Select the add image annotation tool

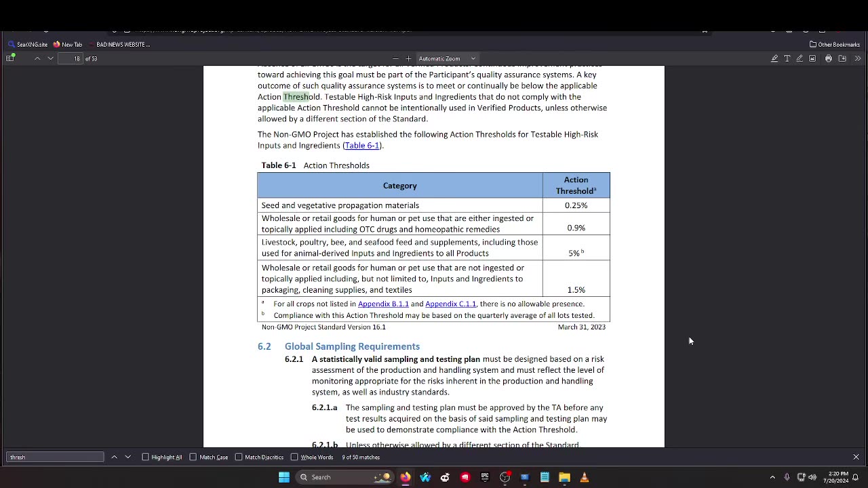click(x=812, y=58)
